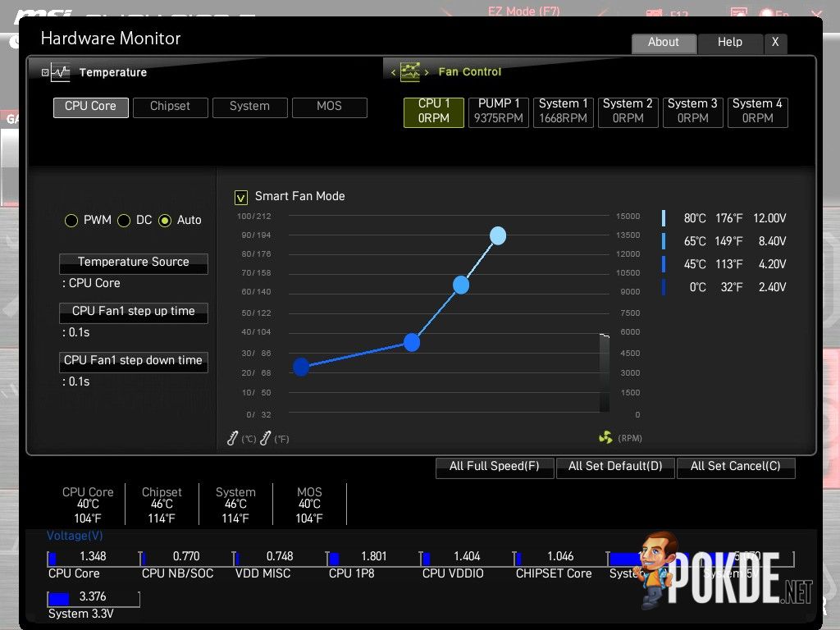Click Chipset 46°C temperature reading
The image size is (840, 630).
(x=162, y=504)
